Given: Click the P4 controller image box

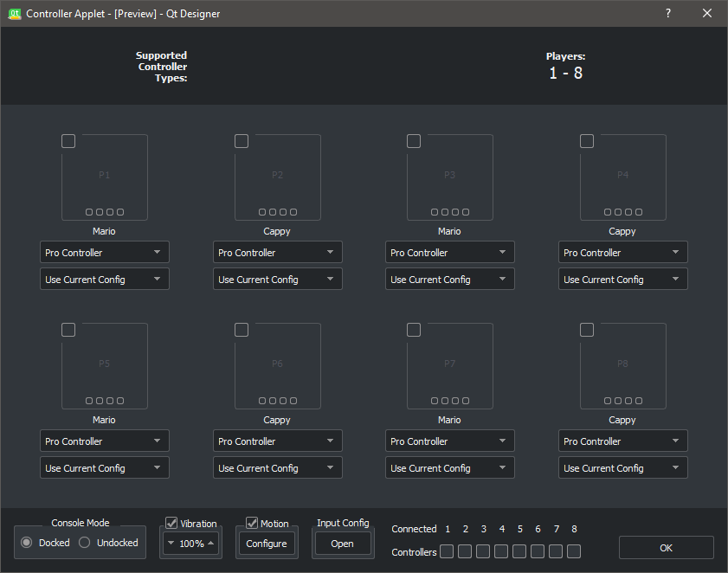Looking at the screenshot, I should point(622,178).
